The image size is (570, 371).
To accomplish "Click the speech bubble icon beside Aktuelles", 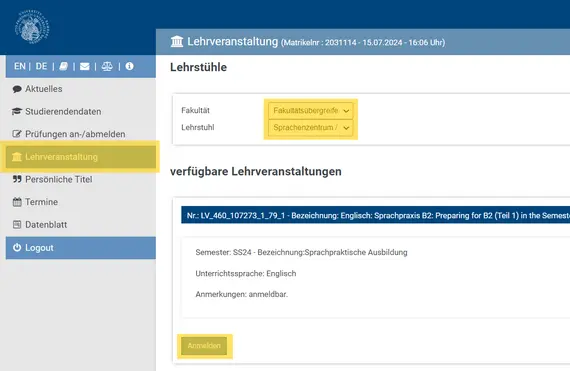I will point(17,89).
